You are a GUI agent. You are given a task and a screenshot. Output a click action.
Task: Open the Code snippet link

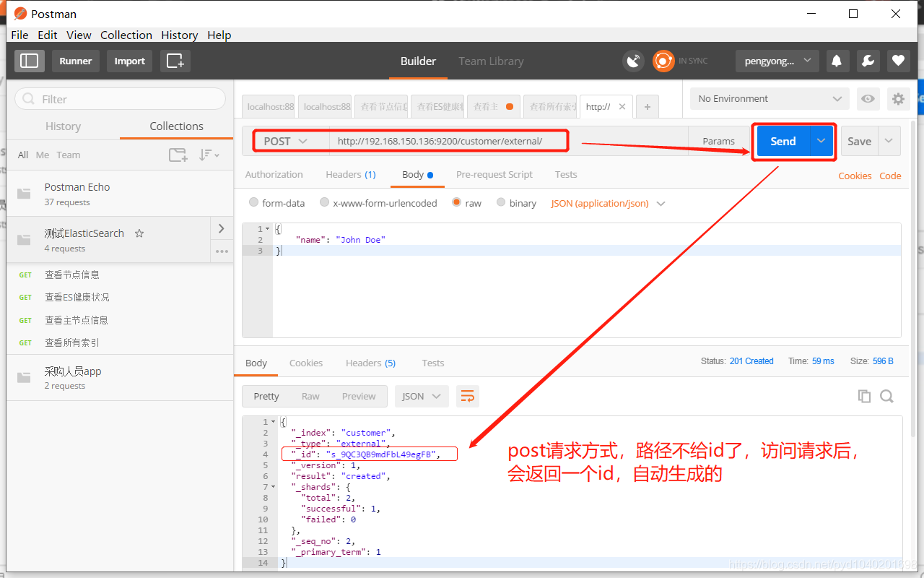pos(890,176)
